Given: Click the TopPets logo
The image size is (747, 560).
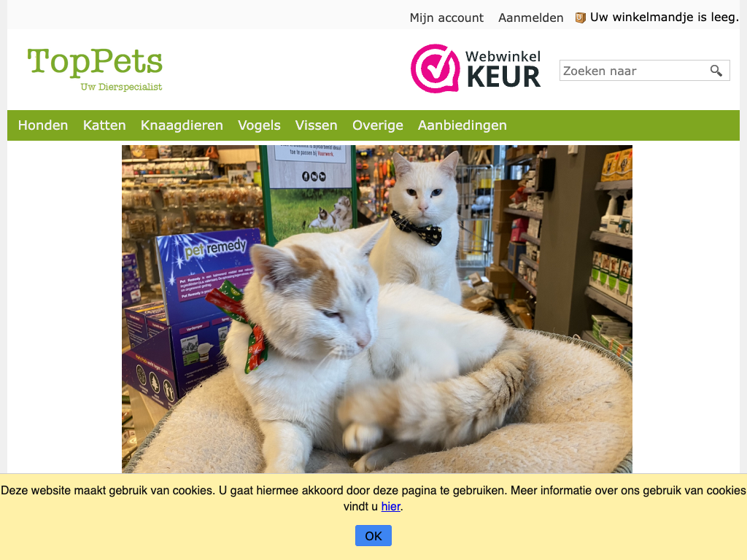Looking at the screenshot, I should pos(95,69).
